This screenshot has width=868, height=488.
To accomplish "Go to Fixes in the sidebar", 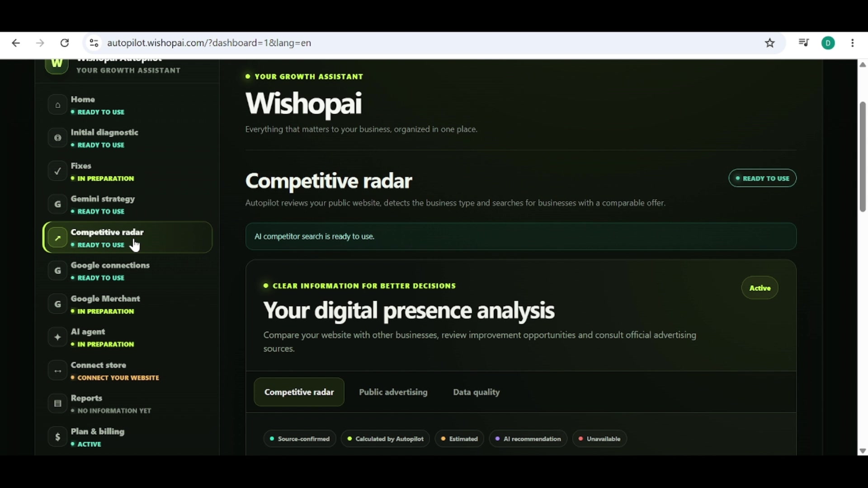I will (127, 171).
